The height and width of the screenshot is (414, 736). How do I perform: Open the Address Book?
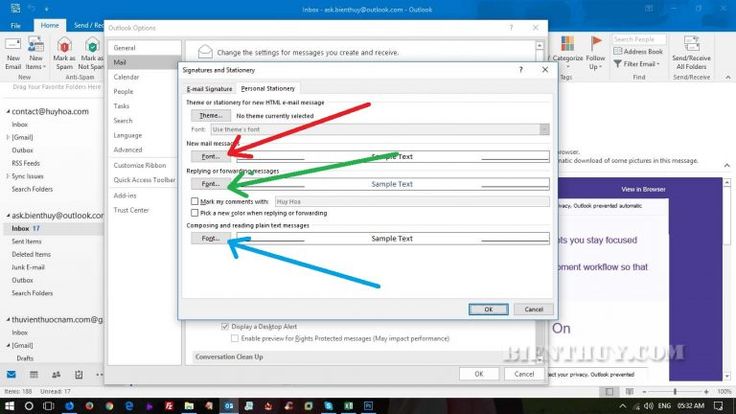pos(638,51)
